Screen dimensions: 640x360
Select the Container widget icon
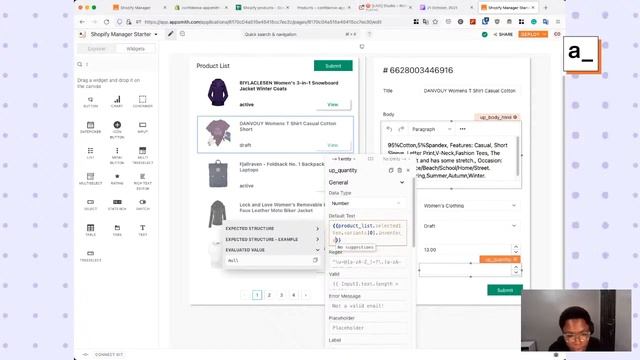pos(142,99)
